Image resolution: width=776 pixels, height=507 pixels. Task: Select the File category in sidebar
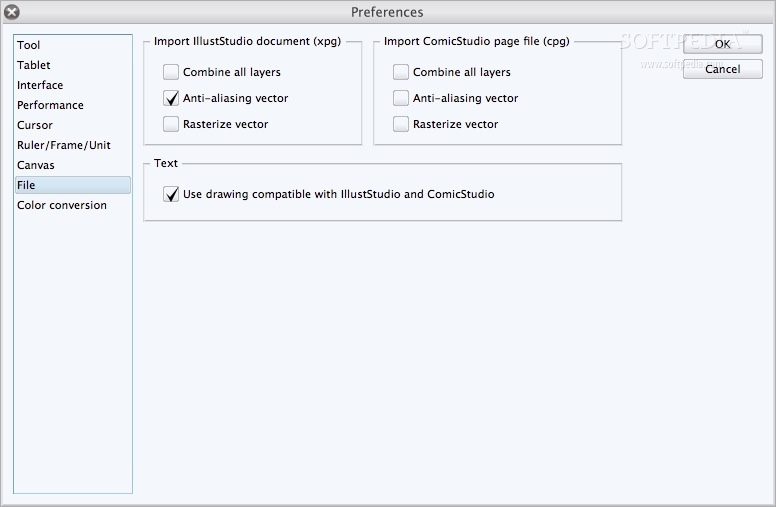[26, 185]
